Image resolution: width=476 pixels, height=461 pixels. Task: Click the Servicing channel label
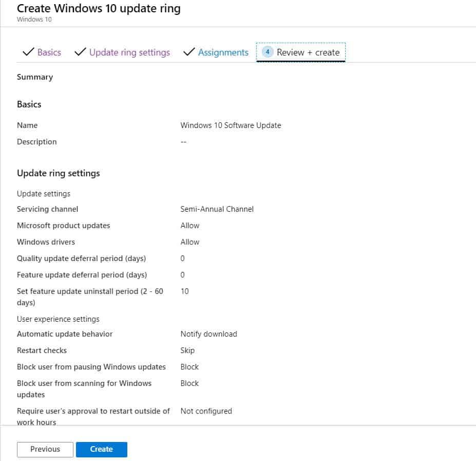(x=48, y=209)
